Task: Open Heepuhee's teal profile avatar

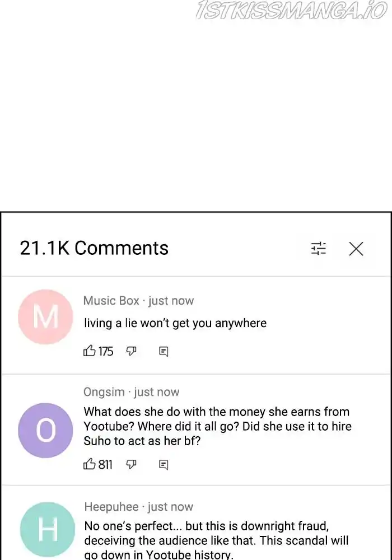Action: tap(48, 529)
